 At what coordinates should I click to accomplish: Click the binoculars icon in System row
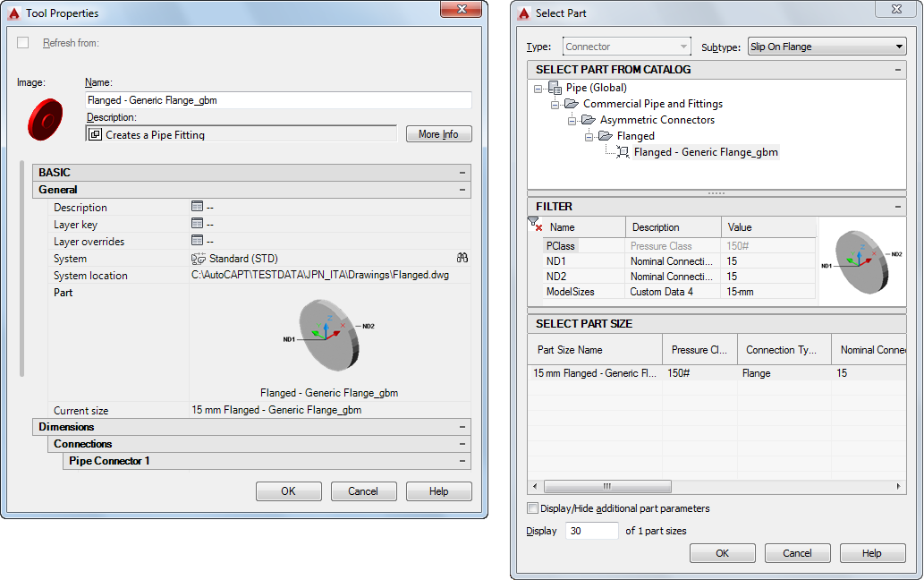click(x=462, y=258)
